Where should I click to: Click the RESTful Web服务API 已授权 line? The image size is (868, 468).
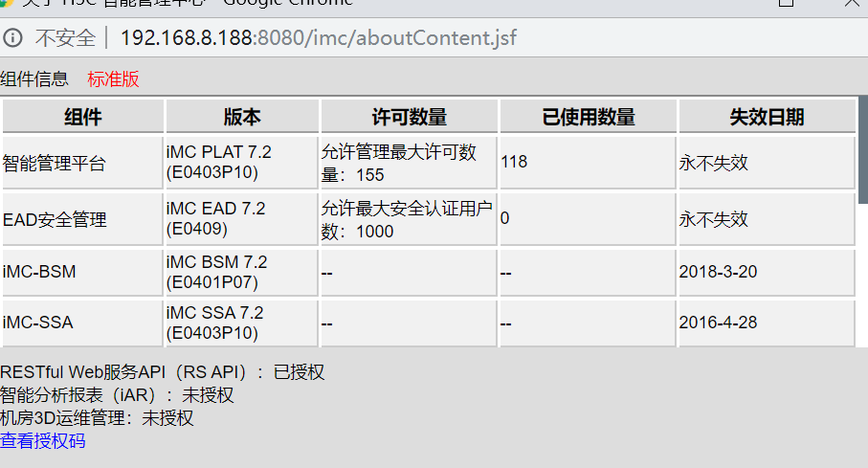pos(163,371)
